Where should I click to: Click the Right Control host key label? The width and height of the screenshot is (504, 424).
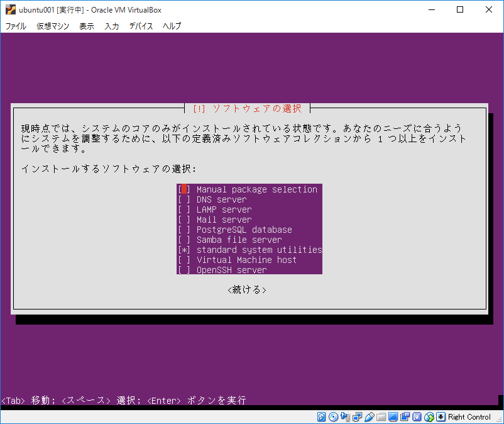coord(469,417)
